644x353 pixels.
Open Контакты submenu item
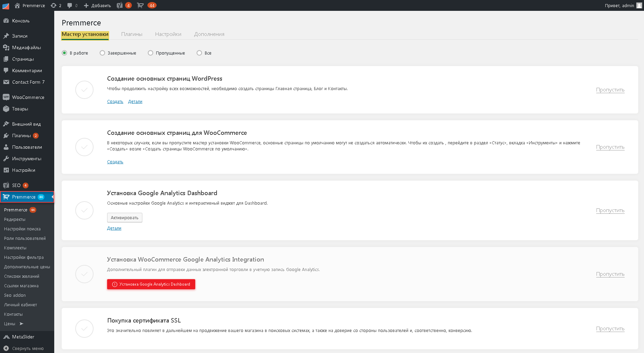click(13, 314)
